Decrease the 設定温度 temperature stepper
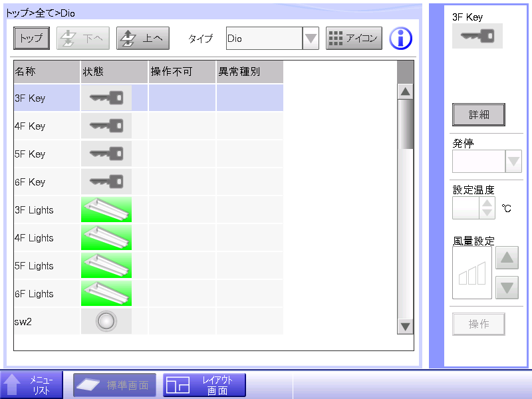The height and width of the screenshot is (399, 532). pos(487,213)
